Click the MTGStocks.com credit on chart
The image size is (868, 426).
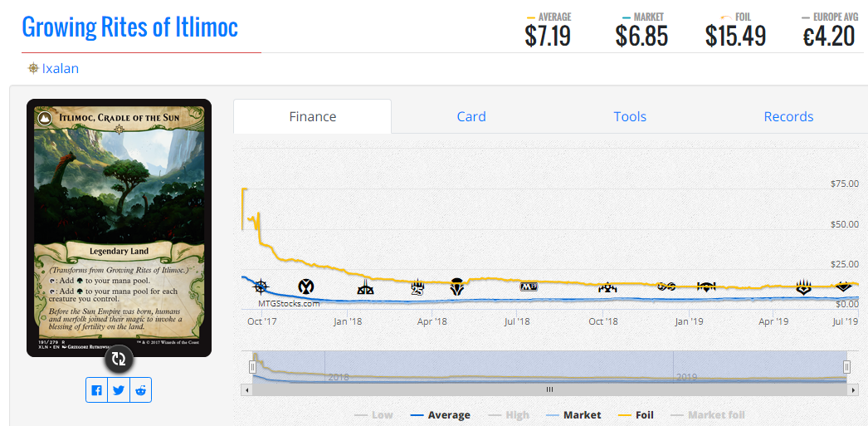289,304
